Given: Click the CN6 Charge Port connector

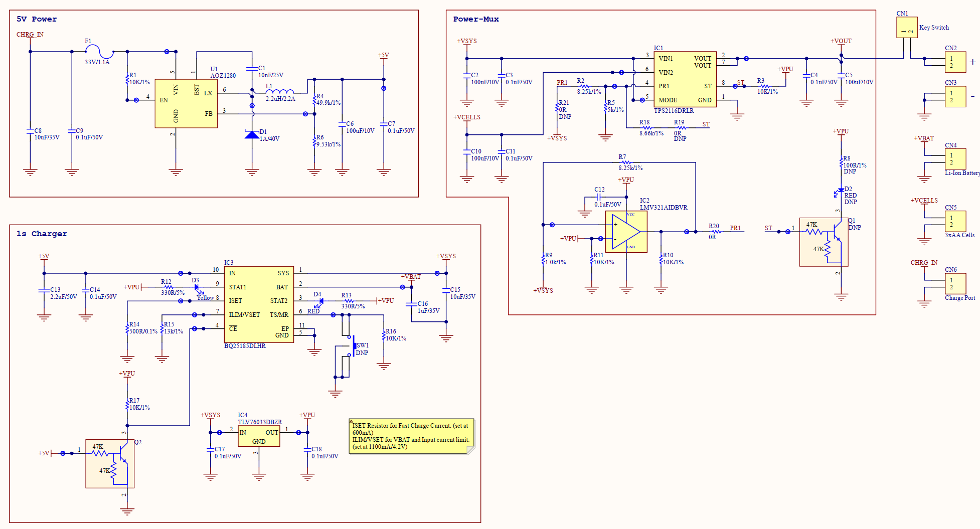Looking at the screenshot, I should click(x=955, y=284).
